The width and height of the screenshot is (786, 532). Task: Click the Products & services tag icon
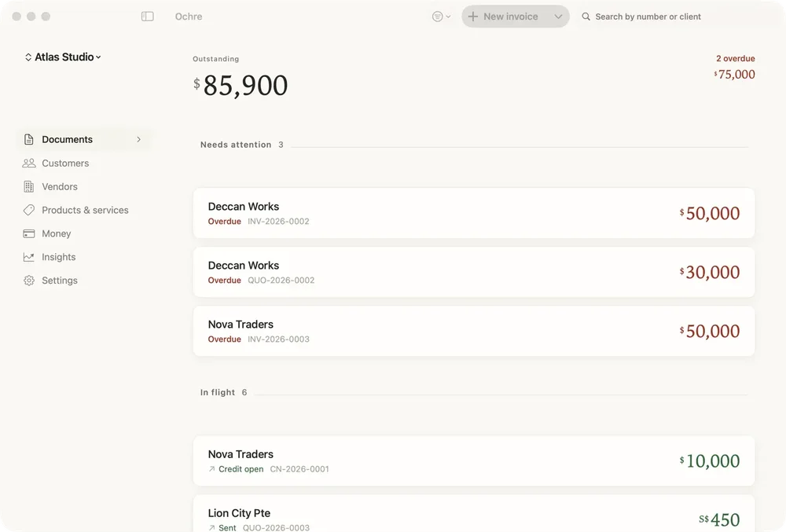(x=29, y=211)
